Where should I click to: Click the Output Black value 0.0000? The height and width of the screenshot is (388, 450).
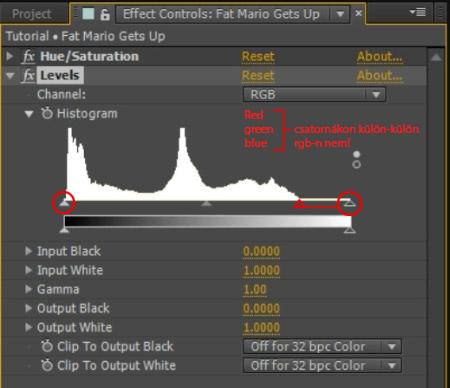261,308
